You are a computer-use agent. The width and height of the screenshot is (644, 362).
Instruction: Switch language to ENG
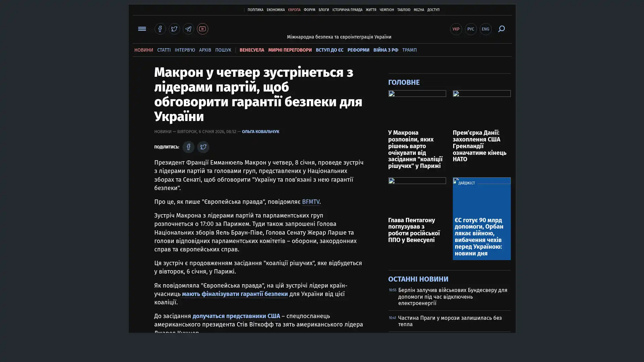(x=485, y=29)
